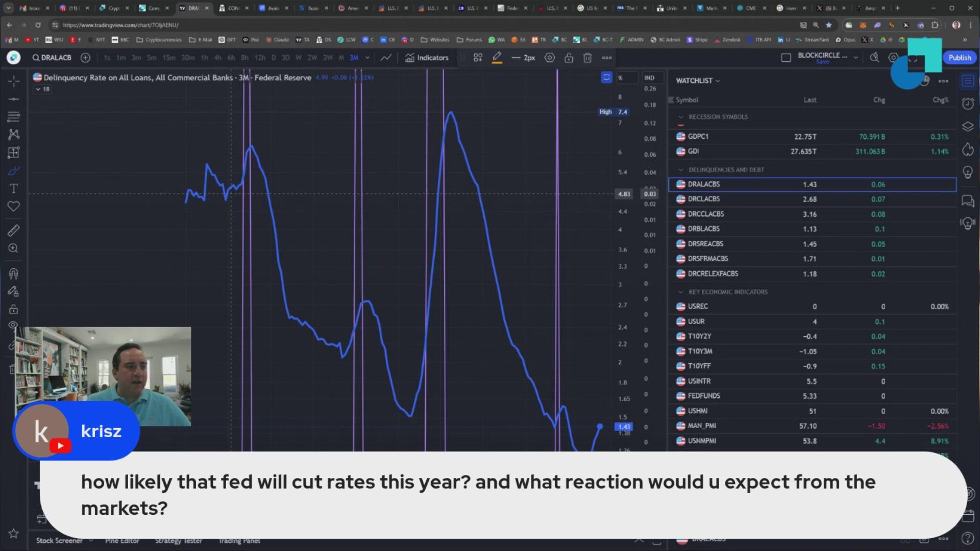This screenshot has height=551, width=980.
Task: Select the Brush drawing tool
Action: pyautogui.click(x=14, y=170)
